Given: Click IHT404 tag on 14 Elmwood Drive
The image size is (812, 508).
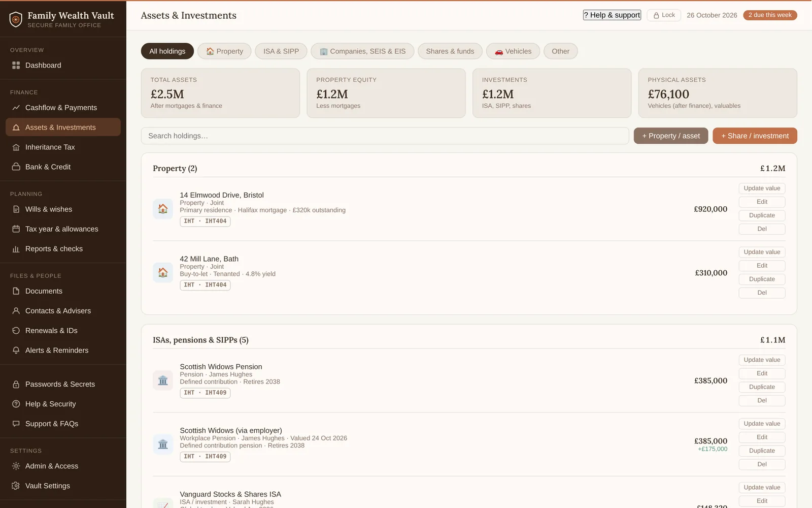Looking at the screenshot, I should tap(205, 221).
